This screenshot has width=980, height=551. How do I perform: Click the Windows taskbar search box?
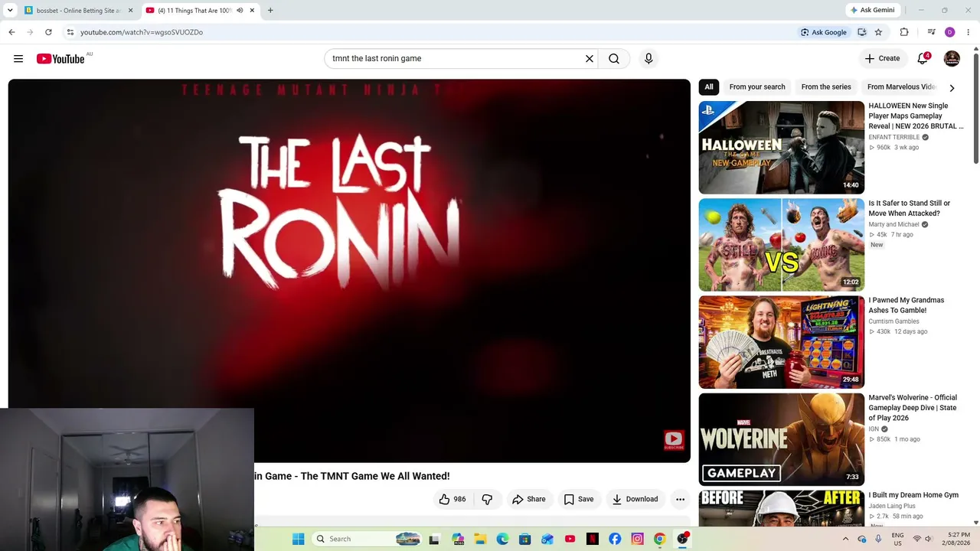coord(367,539)
